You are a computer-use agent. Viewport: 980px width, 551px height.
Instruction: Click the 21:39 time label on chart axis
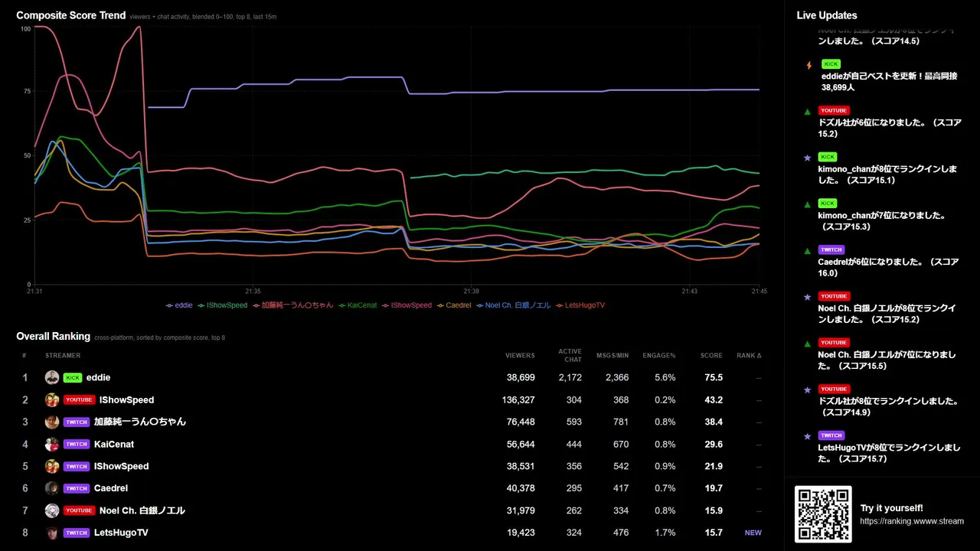[x=471, y=291]
